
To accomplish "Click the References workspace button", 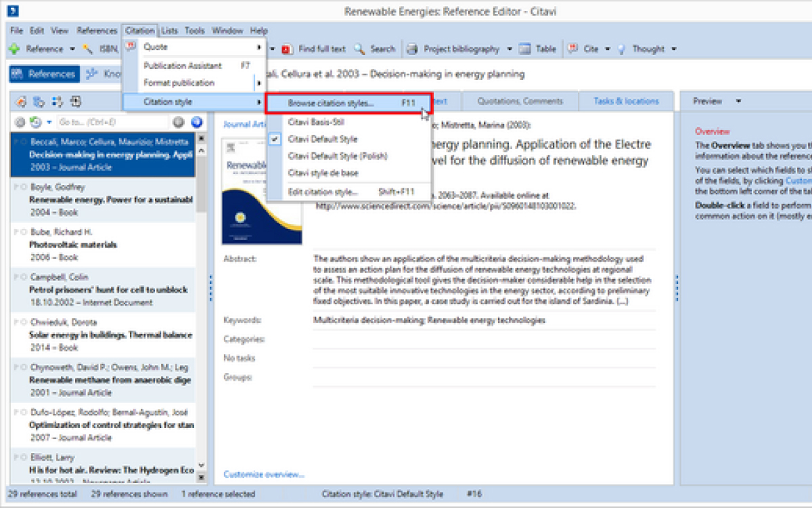I will tap(44, 74).
